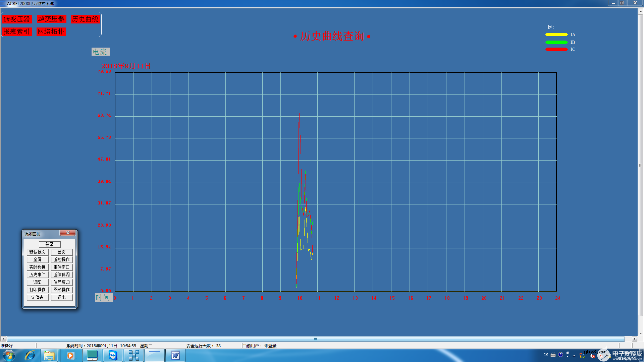
Task: Click the 信号复归 signal reset button
Action: coord(62,282)
